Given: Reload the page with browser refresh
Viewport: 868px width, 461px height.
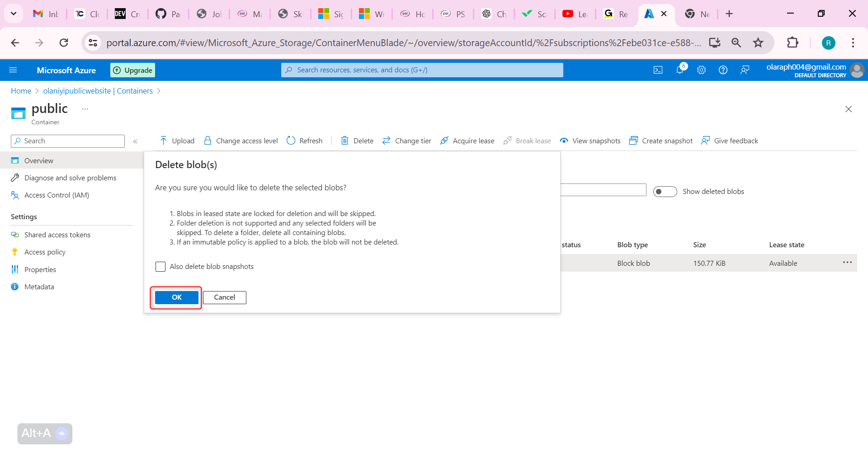Looking at the screenshot, I should [64, 42].
